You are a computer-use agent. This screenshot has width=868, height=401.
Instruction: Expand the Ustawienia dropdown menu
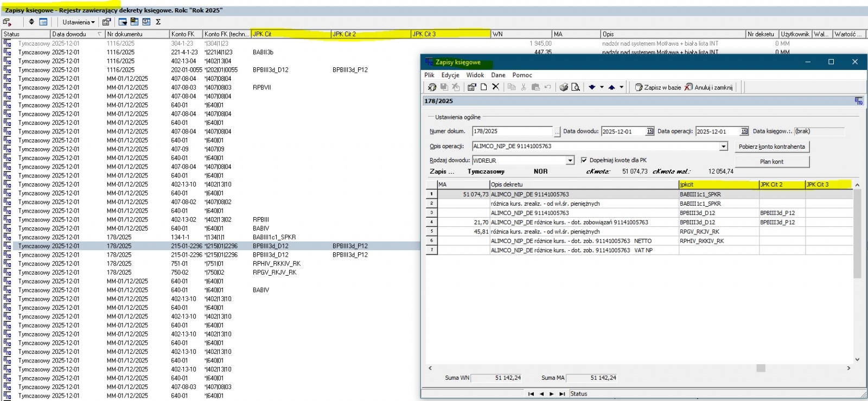coord(79,22)
